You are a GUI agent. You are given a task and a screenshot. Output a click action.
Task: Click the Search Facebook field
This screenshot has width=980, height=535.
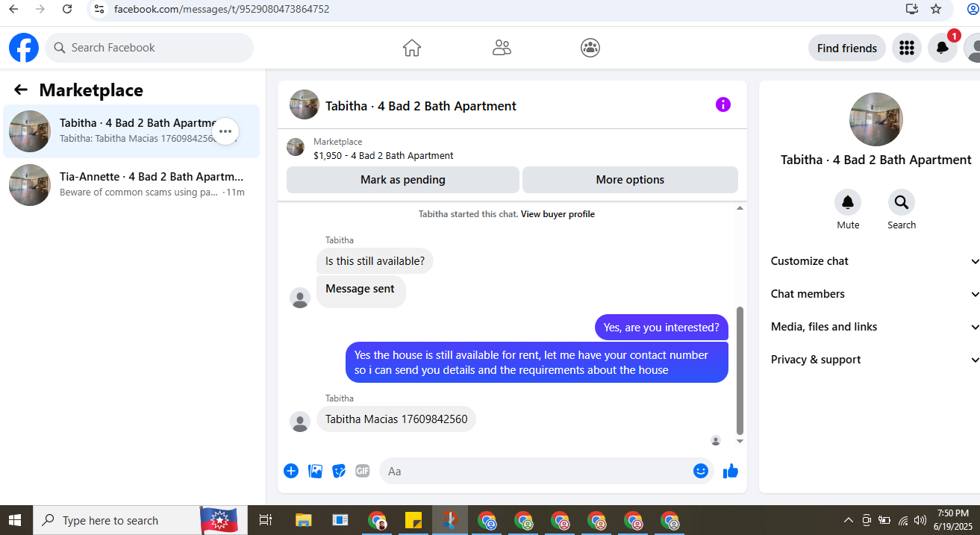(149, 48)
